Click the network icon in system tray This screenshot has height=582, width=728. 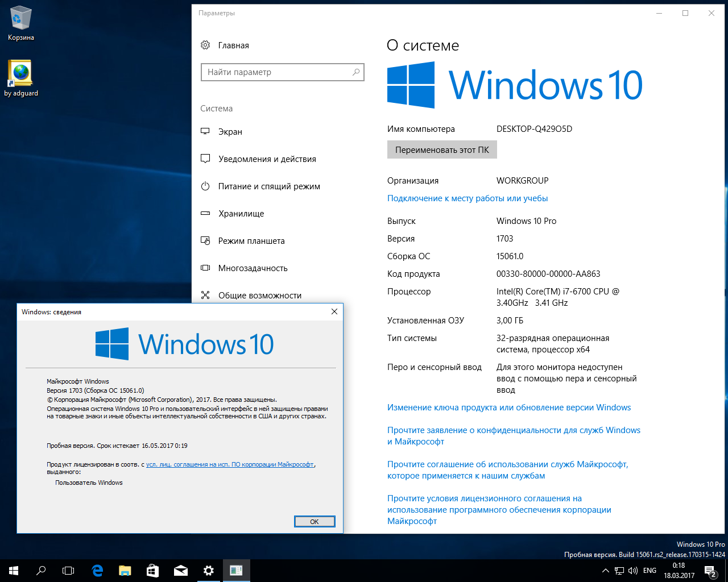click(x=619, y=571)
